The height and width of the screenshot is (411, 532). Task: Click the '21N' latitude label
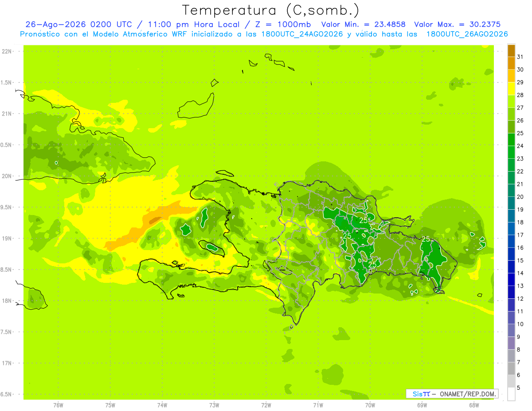pyautogui.click(x=7, y=114)
